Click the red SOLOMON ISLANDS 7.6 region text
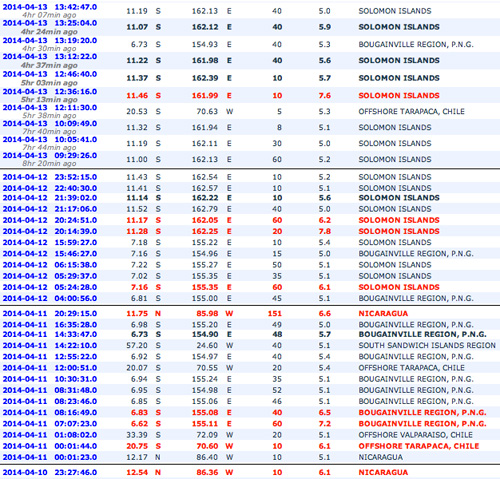Image resolution: width=500 pixels, height=479 pixels. (x=399, y=96)
